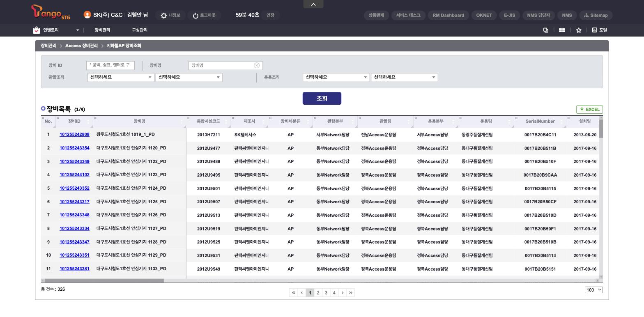Viewport: 644px width, 317px height.
Task: Collapse the header with the top chevron
Action: [313, 4]
